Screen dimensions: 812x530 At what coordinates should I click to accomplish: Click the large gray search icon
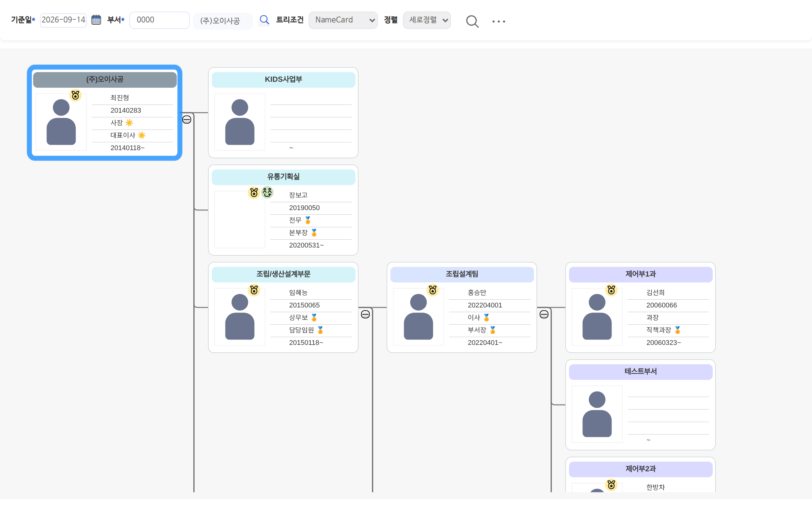pos(472,21)
